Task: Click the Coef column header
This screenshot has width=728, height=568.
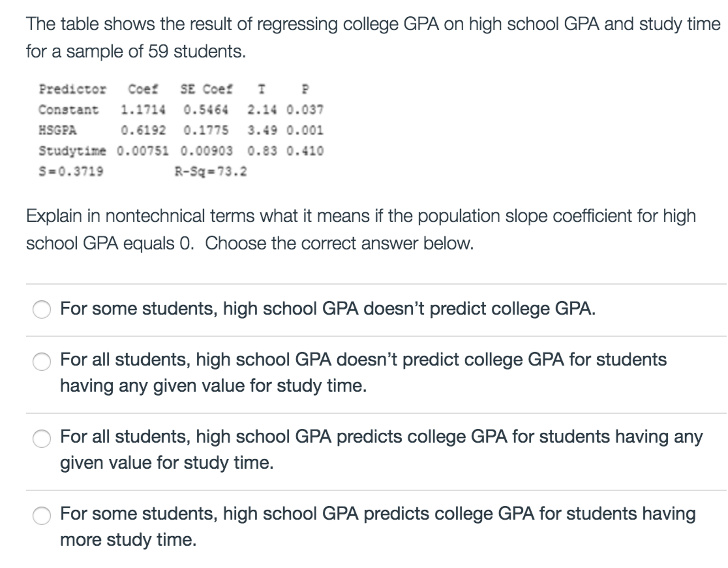Action: 143,89
